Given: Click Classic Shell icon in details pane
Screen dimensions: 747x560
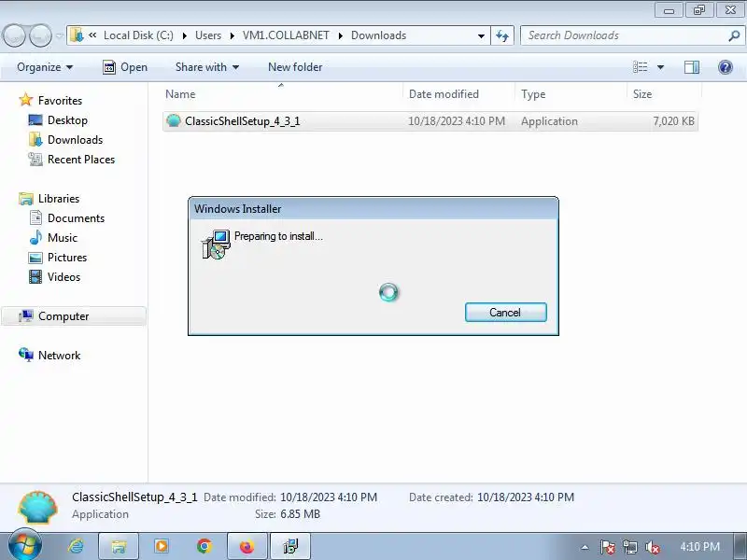Looking at the screenshot, I should pyautogui.click(x=37, y=508).
